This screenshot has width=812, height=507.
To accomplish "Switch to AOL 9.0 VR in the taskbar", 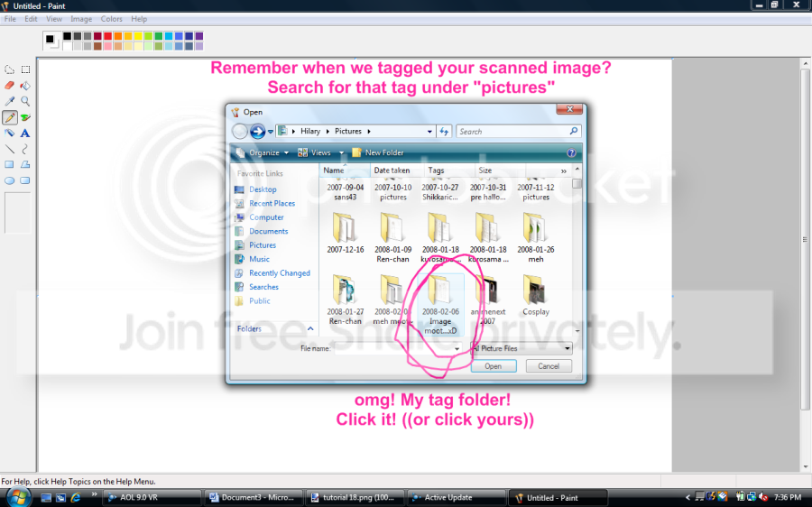I will [152, 498].
